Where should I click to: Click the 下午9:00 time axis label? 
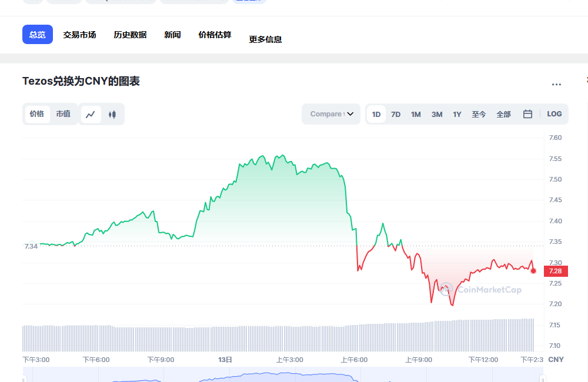161,360
